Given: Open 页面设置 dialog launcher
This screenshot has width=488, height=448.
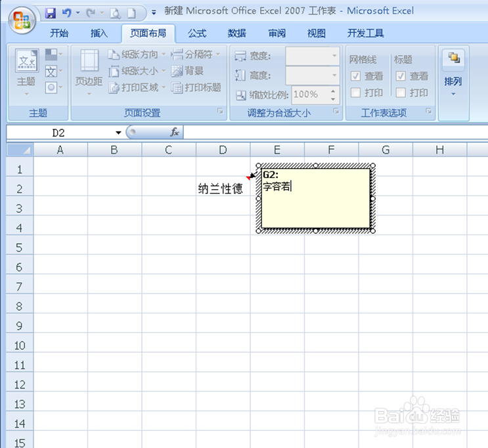Looking at the screenshot, I should pyautogui.click(x=220, y=111).
